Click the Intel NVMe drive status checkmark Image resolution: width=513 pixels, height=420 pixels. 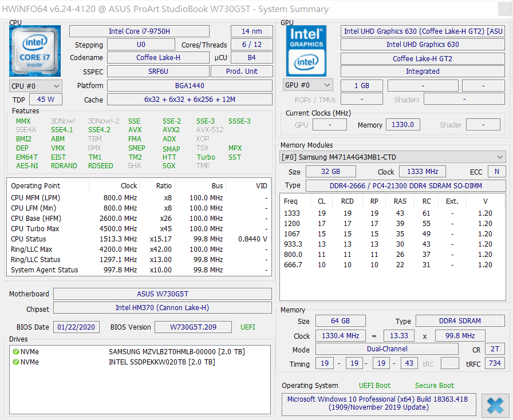[16, 362]
